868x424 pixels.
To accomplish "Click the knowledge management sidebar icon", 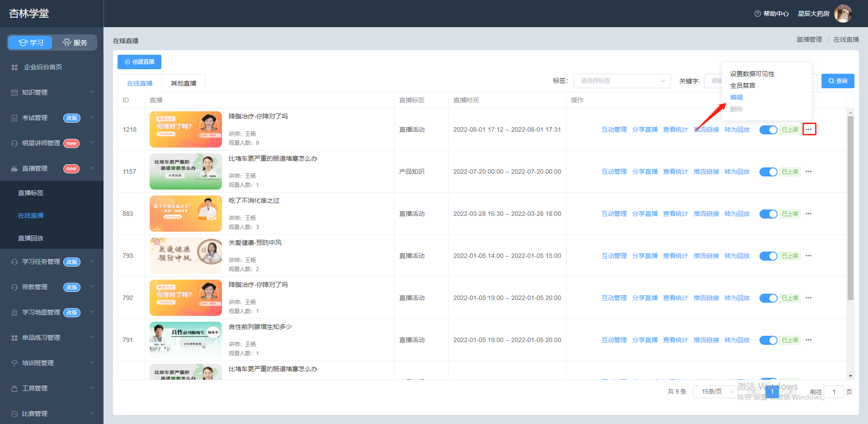I will tap(14, 92).
